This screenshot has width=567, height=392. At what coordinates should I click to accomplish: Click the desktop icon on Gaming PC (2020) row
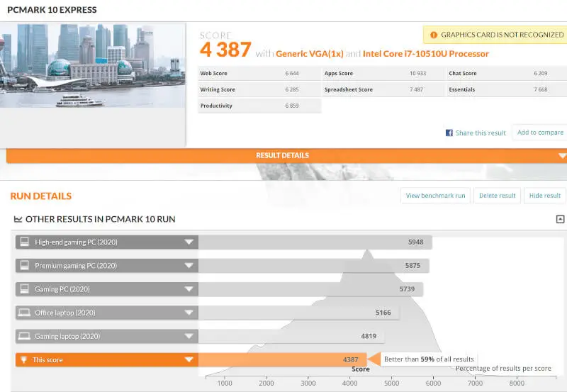[24, 289]
